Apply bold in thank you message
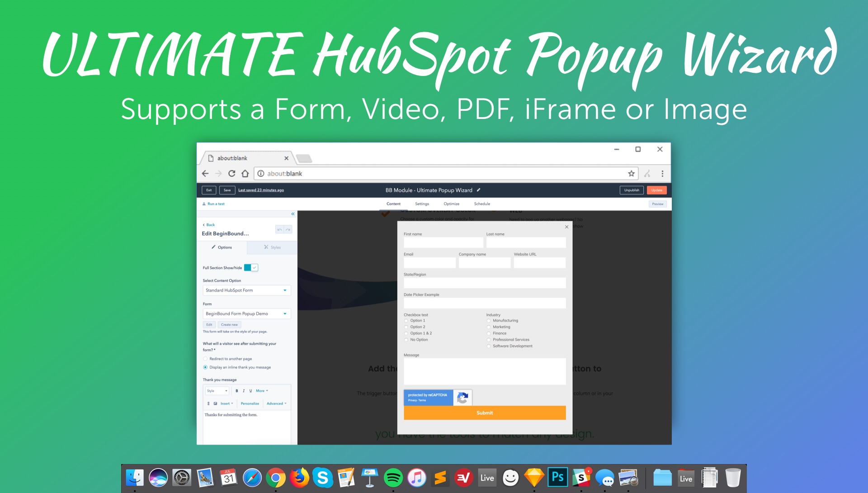This screenshot has height=493, width=868. (x=236, y=391)
